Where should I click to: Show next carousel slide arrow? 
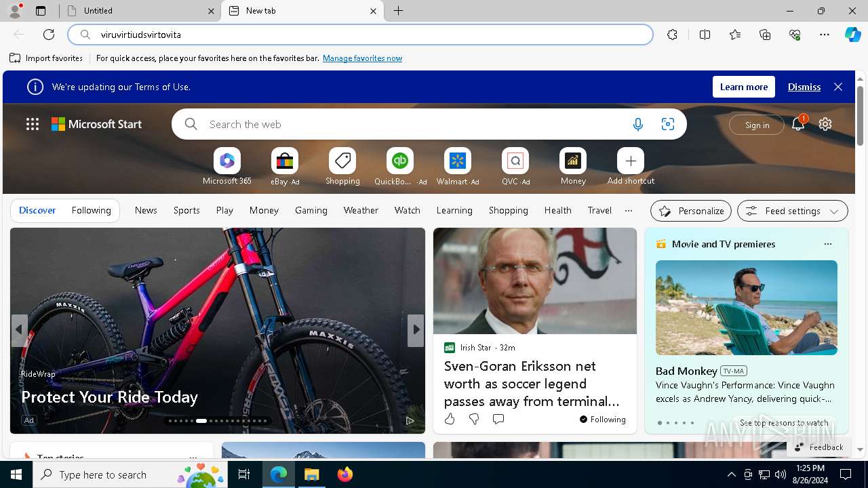[416, 330]
